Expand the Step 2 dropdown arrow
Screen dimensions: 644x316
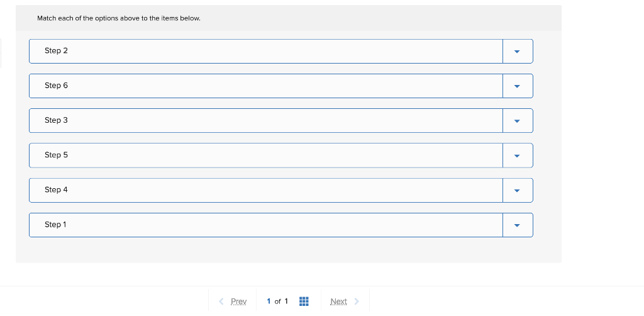pos(517,51)
